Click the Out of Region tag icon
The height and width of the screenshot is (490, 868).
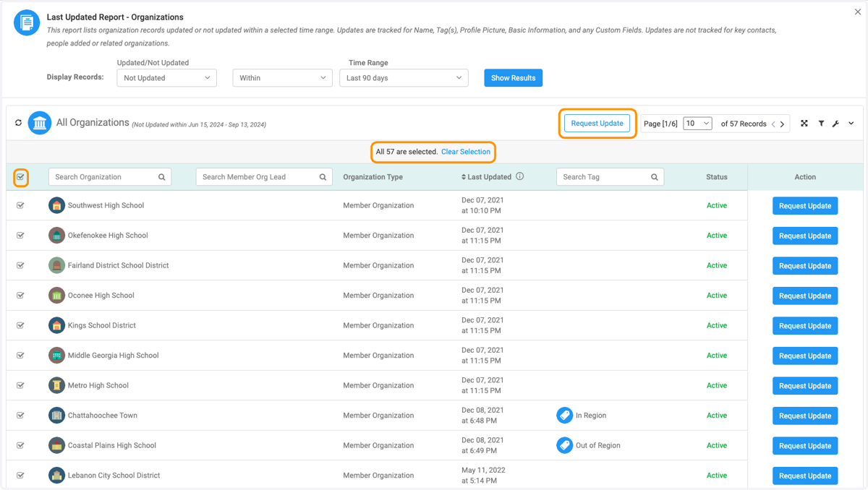565,445
